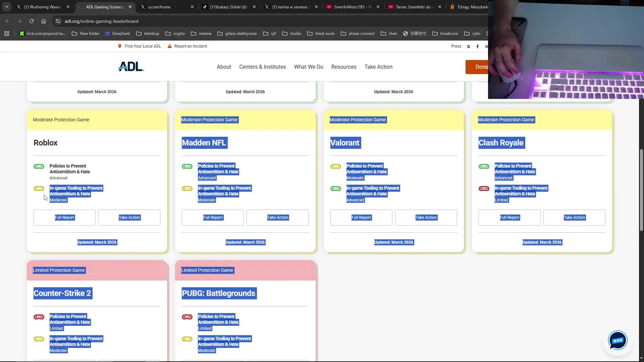644x362 pixels.
Task: Click Roblox green policies controller icon
Action: tap(39, 166)
